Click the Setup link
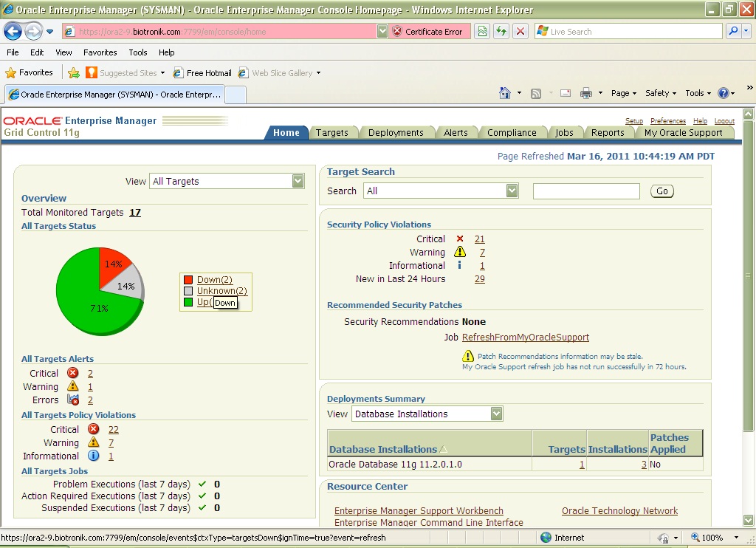 pyautogui.click(x=634, y=120)
